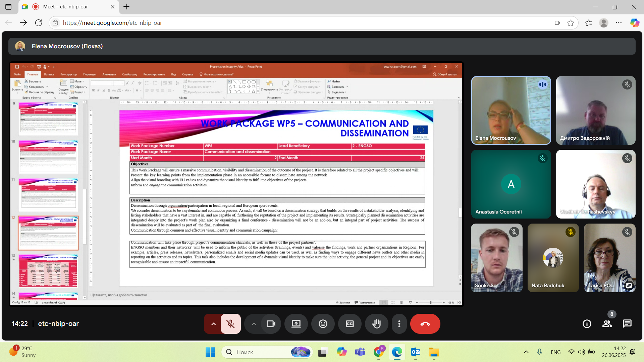Viewport: 644px width, 362px height.
Task: Click Формат по образцу painter
Action: pyautogui.click(x=40, y=92)
